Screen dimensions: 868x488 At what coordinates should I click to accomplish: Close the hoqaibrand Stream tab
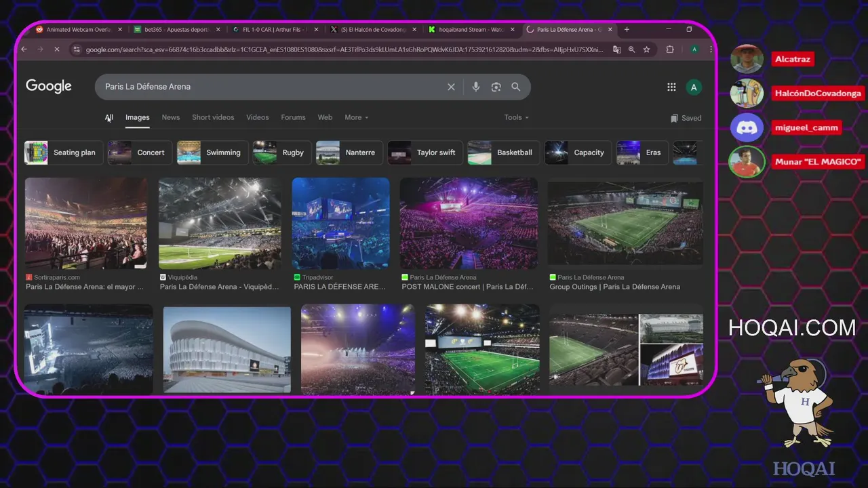tap(512, 30)
